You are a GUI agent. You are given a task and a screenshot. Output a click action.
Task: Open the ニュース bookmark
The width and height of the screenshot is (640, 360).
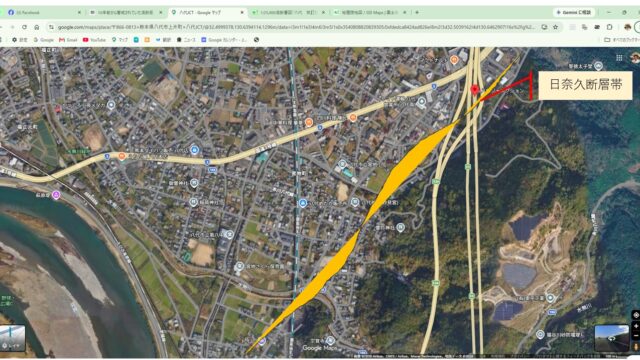click(x=186, y=40)
